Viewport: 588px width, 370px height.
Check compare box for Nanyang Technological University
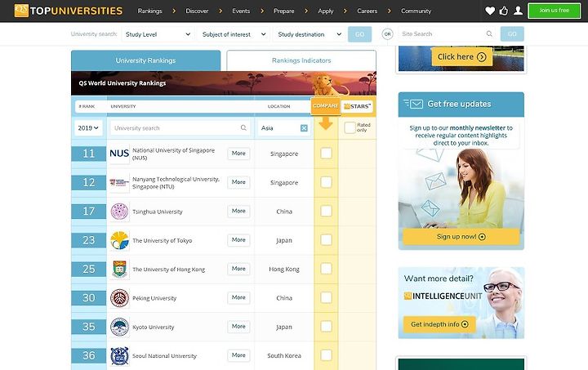326,182
